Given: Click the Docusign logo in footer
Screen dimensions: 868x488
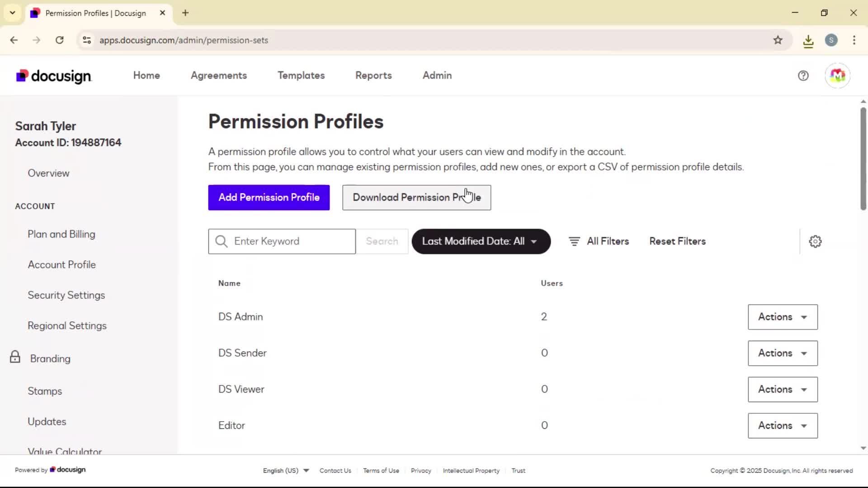Looking at the screenshot, I should point(68,470).
